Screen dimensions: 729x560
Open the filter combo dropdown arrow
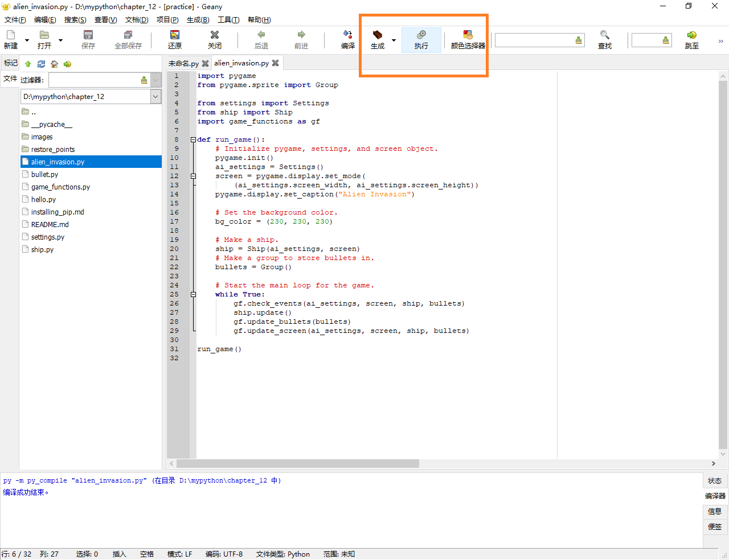coord(156,80)
